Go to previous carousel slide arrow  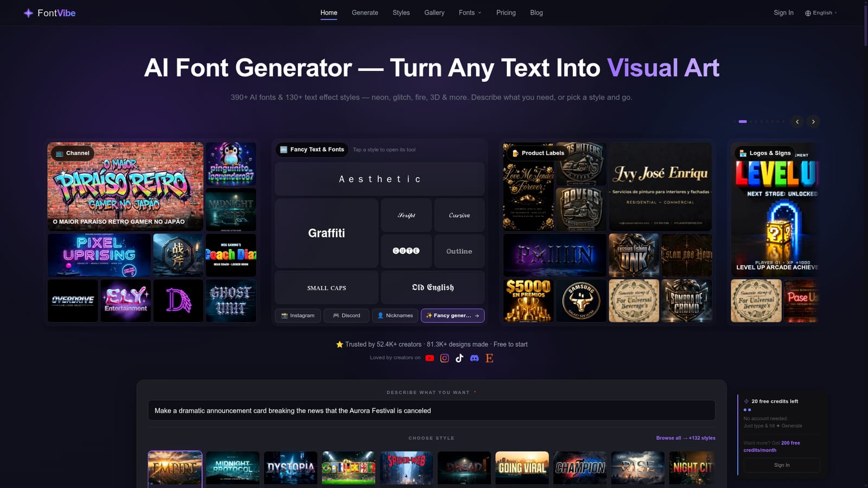point(797,121)
